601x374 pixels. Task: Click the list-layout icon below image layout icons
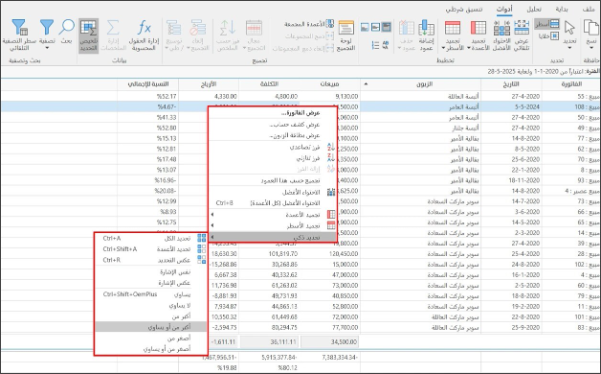[x=375, y=45]
